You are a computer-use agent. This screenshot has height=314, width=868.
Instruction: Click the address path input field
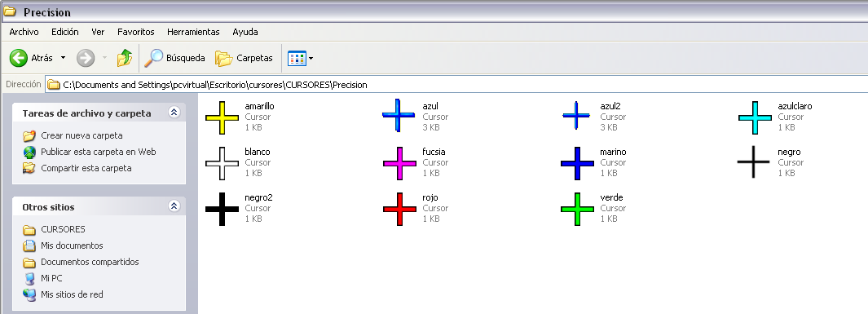click(456, 85)
